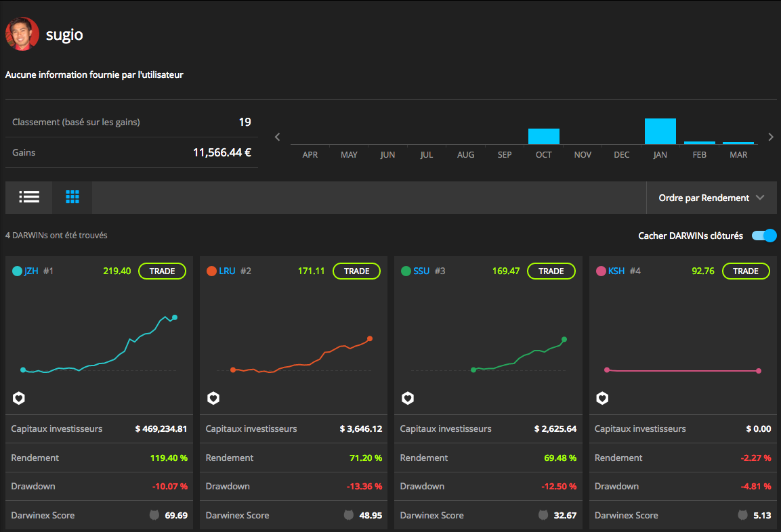Click the KSH card shield heart icon
The width and height of the screenshot is (781, 532).
[602, 398]
